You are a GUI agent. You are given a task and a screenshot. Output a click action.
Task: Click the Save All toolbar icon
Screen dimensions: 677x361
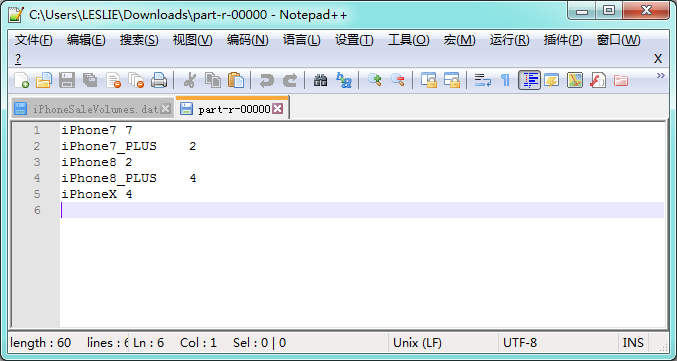click(90, 80)
